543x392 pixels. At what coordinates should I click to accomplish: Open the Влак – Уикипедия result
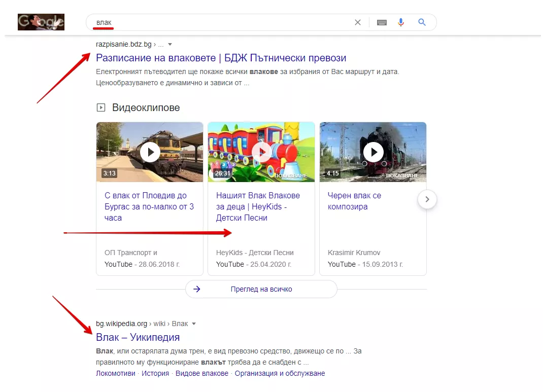(138, 337)
